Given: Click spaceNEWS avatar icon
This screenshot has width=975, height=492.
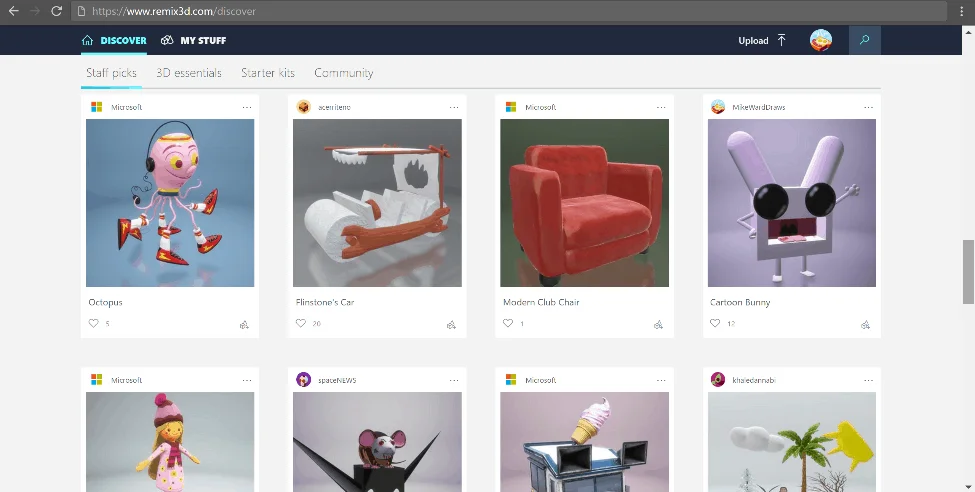Looking at the screenshot, I should 303,379.
